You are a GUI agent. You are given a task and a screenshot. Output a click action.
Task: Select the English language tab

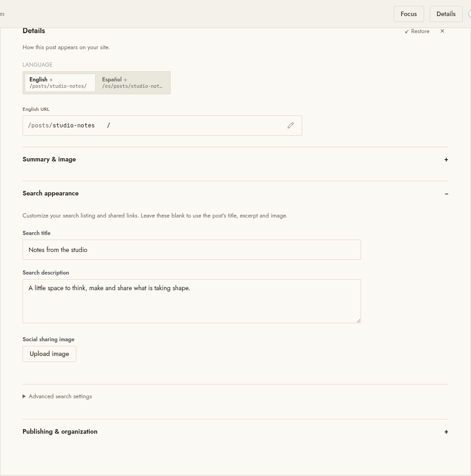point(60,83)
